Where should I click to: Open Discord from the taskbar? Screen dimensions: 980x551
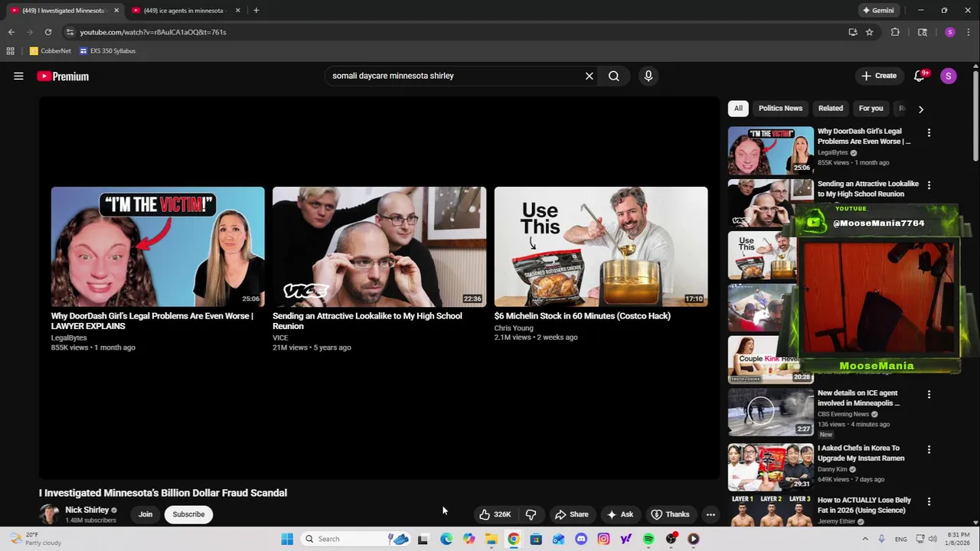(581, 539)
